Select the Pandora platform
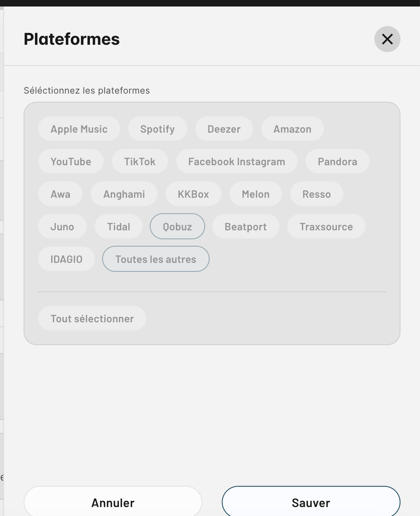The height and width of the screenshot is (516, 420). pyautogui.click(x=337, y=162)
